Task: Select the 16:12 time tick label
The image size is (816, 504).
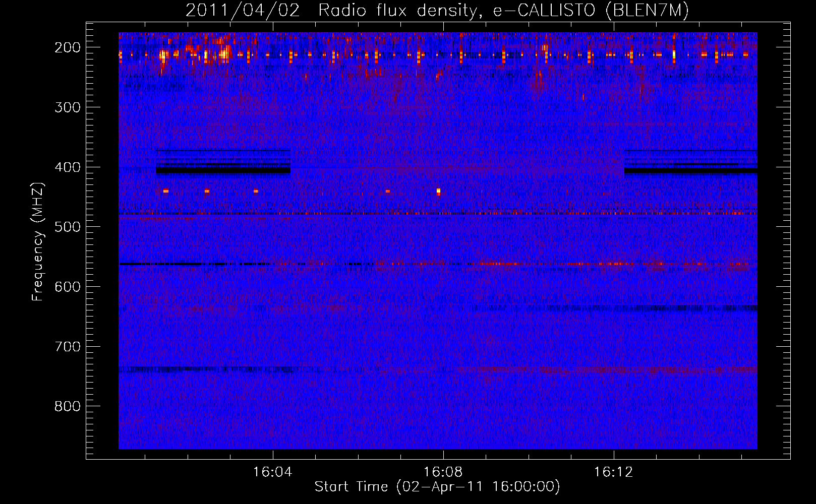Action: tap(613, 472)
